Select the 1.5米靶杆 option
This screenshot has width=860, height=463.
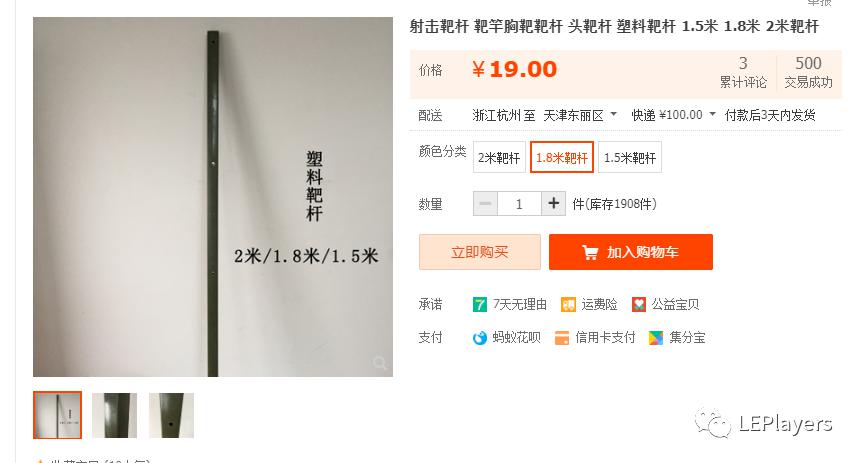(630, 157)
